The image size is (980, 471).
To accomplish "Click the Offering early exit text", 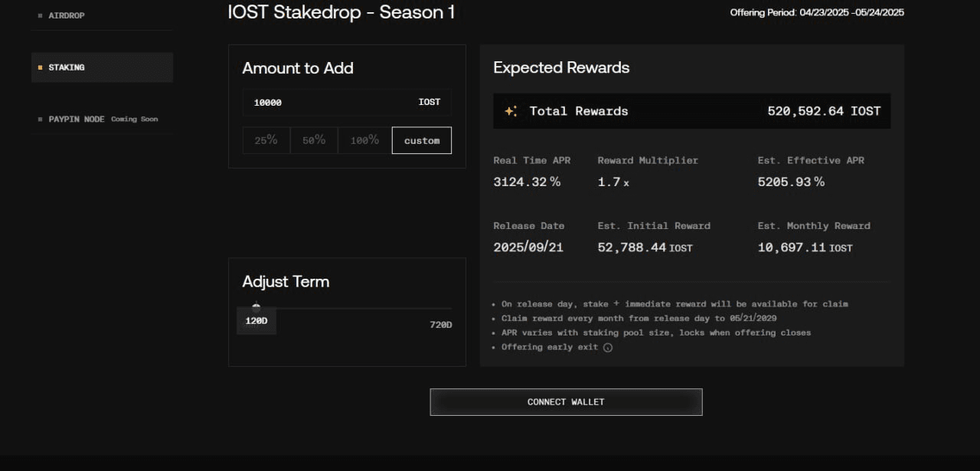I will tap(550, 347).
